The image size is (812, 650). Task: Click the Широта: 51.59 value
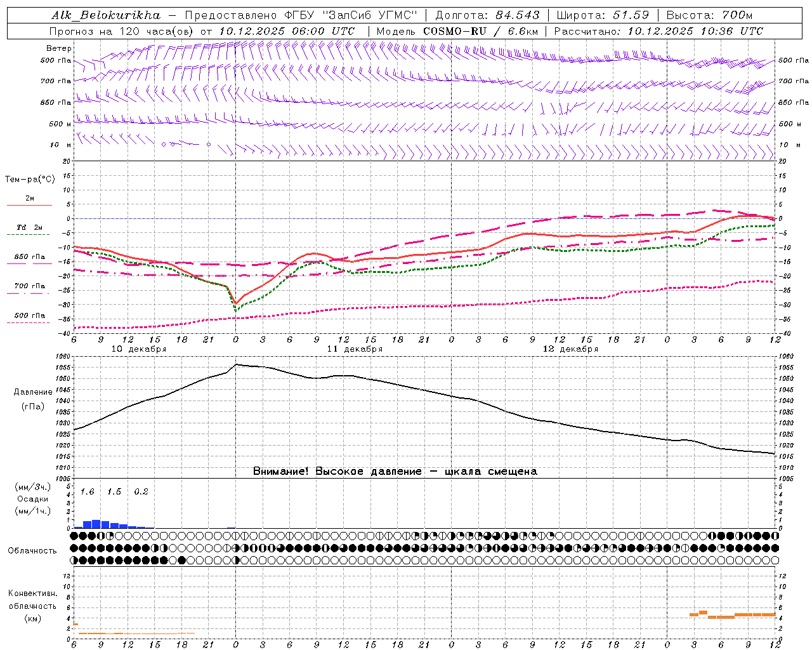[x=603, y=15]
